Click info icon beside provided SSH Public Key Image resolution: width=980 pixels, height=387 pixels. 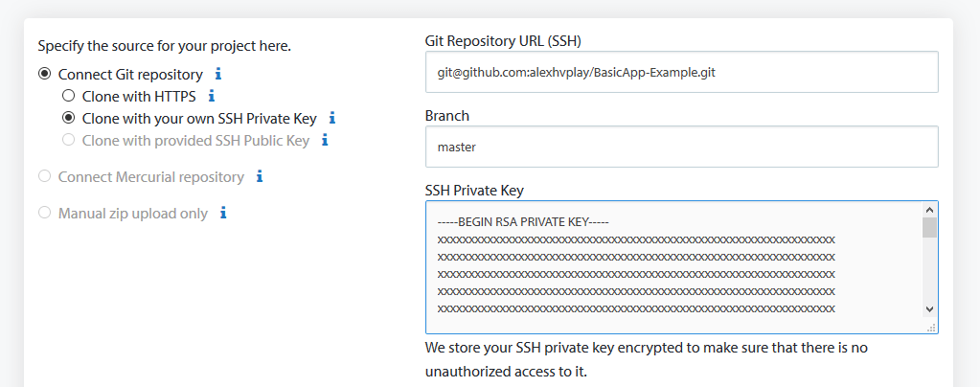(x=325, y=140)
